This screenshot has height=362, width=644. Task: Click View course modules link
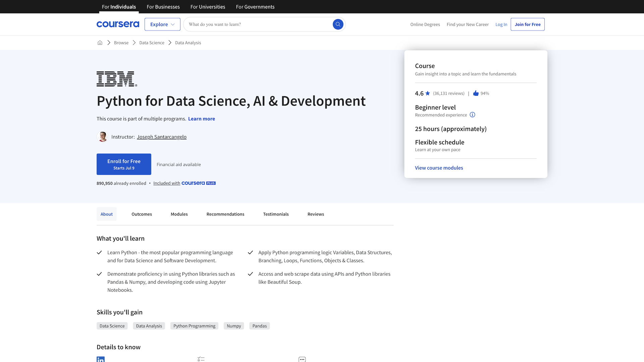click(439, 168)
